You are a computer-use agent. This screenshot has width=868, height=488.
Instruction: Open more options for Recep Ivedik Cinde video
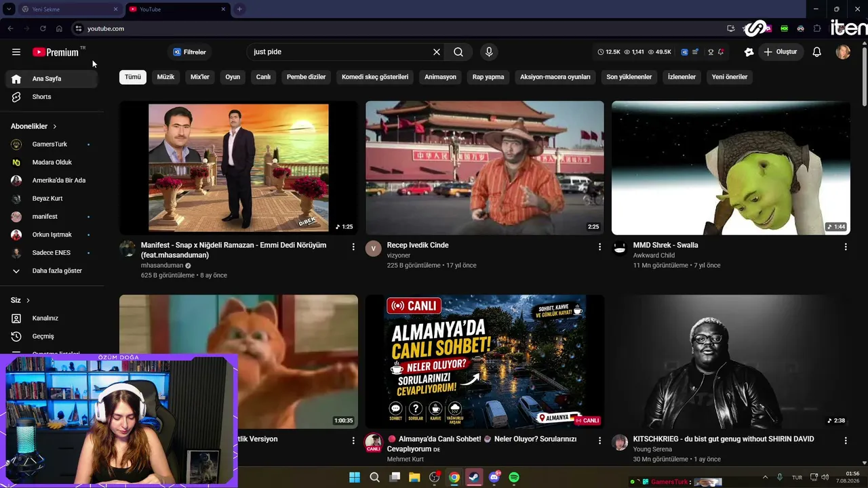point(599,247)
